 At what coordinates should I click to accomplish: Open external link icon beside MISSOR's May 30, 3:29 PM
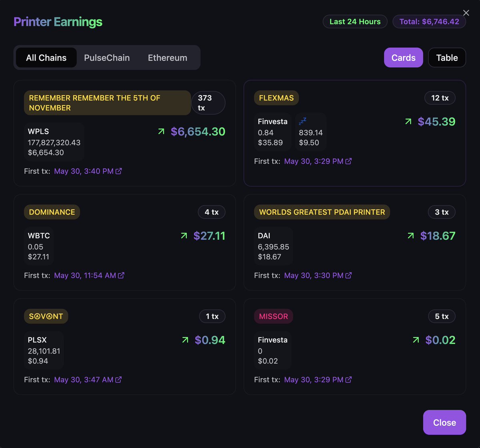coord(348,379)
